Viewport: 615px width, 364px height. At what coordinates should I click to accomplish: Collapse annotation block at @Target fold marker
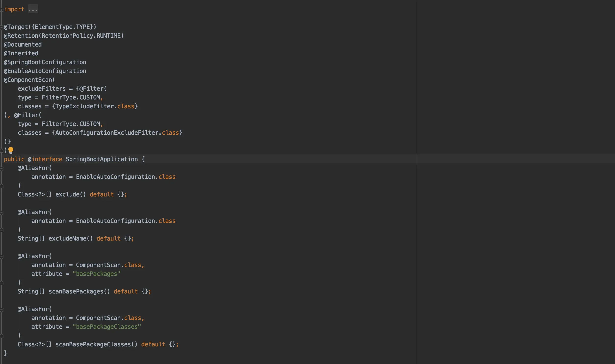click(x=1, y=27)
